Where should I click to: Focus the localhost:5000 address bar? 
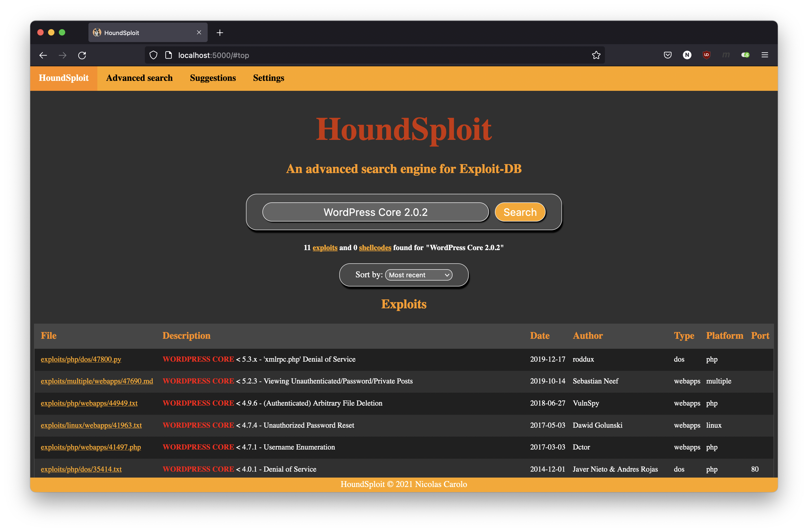pyautogui.click(x=375, y=55)
